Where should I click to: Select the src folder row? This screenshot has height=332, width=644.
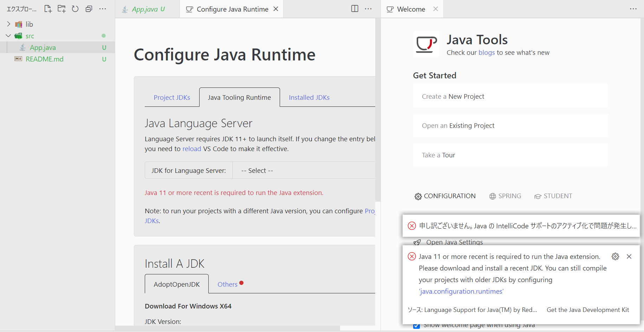(58, 36)
